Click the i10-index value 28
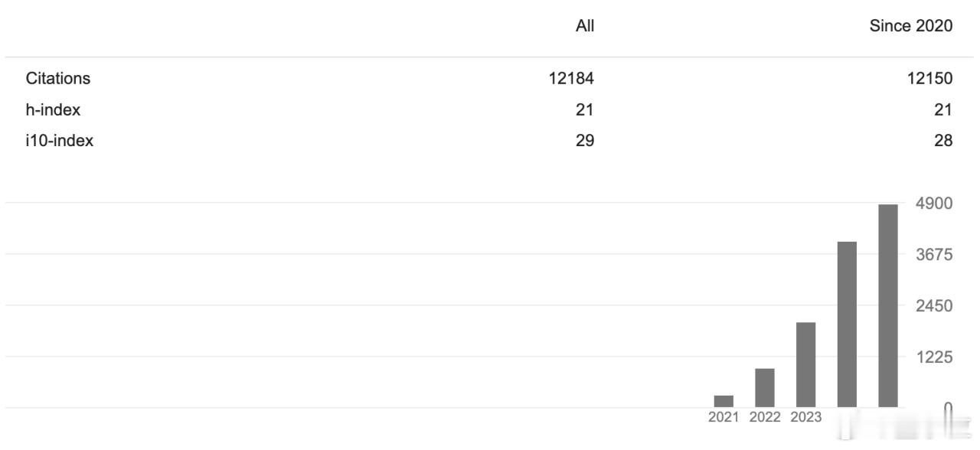The image size is (980, 450). point(943,140)
